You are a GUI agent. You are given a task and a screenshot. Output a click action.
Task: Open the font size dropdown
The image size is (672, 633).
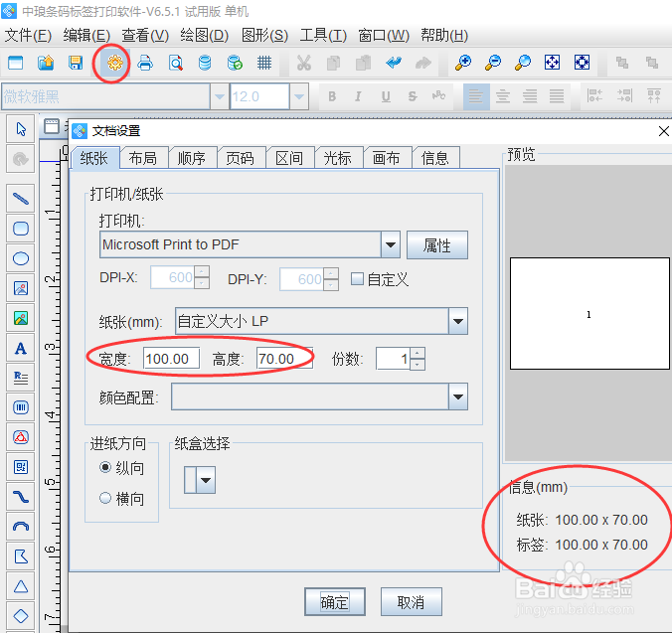[299, 96]
